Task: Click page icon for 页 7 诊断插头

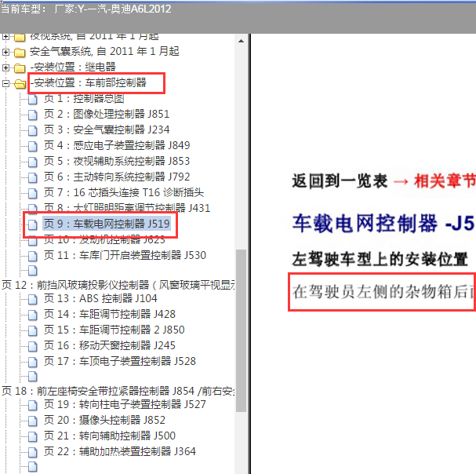Action: (32, 193)
